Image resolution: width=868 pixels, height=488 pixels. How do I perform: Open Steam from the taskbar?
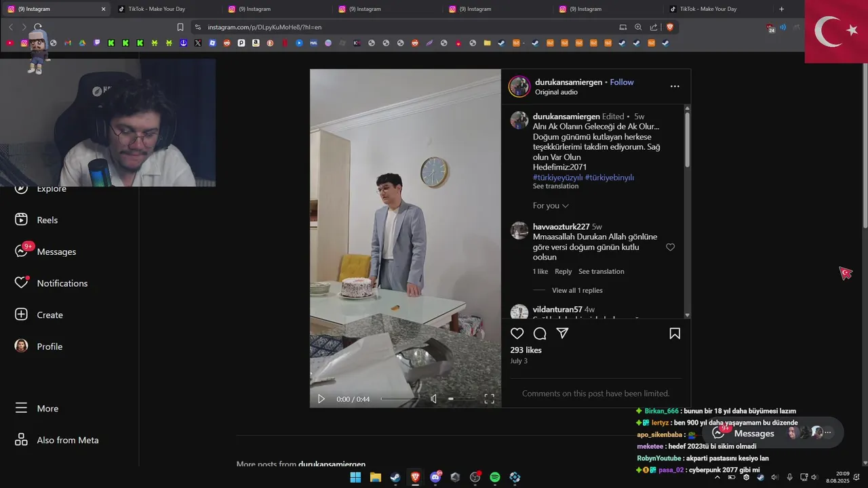pyautogui.click(x=395, y=477)
